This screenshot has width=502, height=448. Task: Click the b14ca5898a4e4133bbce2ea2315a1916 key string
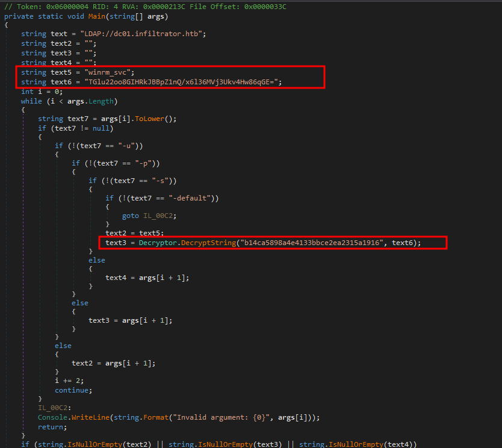(311, 243)
